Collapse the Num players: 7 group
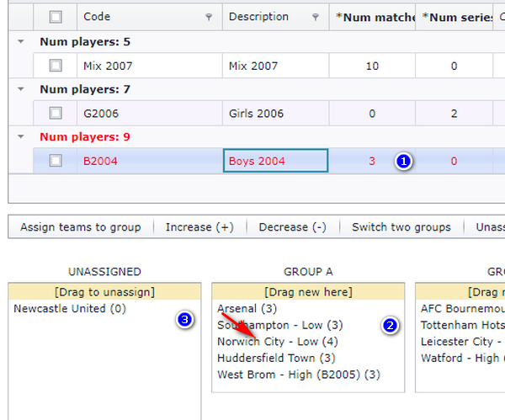Viewport: 505px width, 420px height. (21, 89)
